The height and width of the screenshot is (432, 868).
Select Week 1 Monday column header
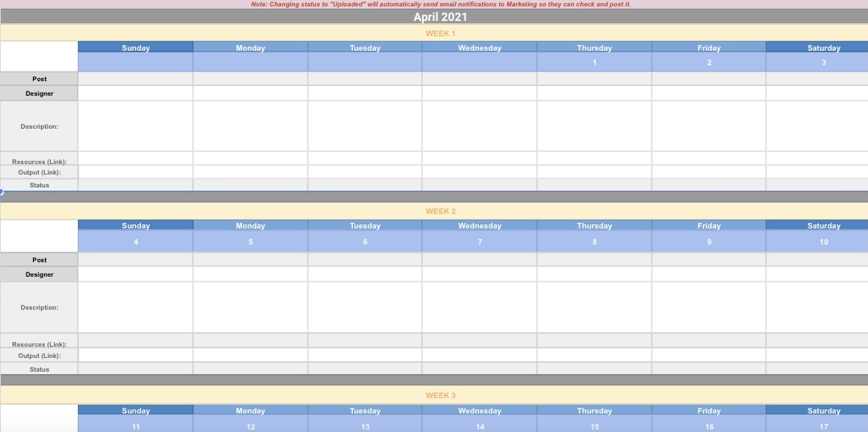click(x=250, y=47)
